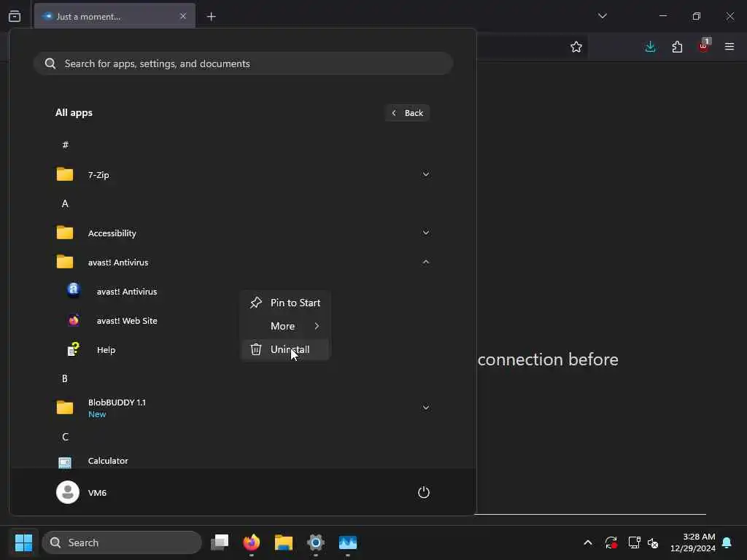Go Back from All apps
Viewport: 747px width, 560px height.
408,113
